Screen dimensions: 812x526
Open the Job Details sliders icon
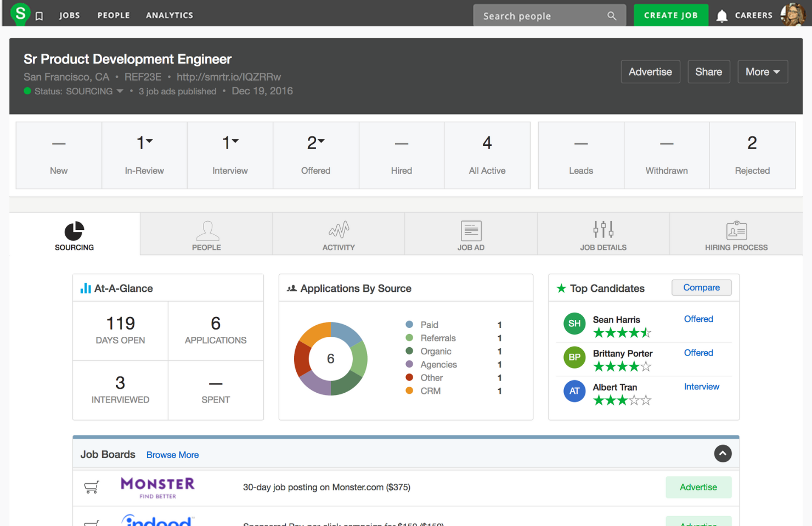pos(604,229)
